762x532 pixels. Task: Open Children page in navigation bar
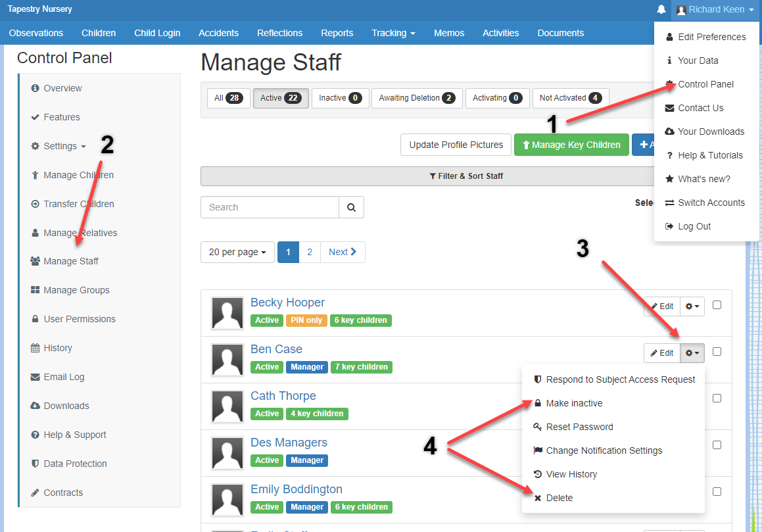(99, 33)
